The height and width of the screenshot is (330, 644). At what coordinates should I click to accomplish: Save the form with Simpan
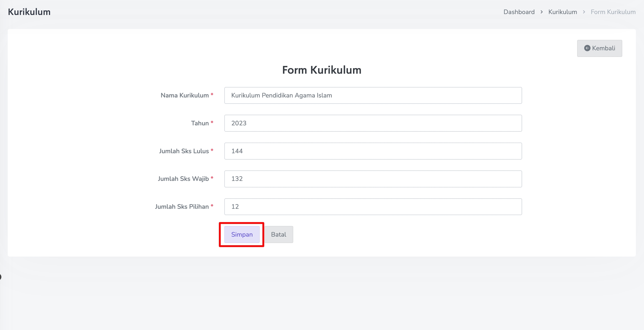[x=242, y=234]
